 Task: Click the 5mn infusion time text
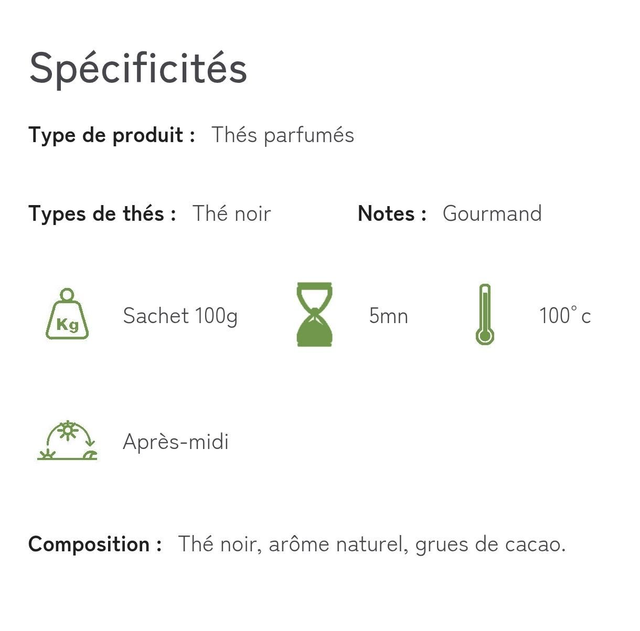point(389,316)
